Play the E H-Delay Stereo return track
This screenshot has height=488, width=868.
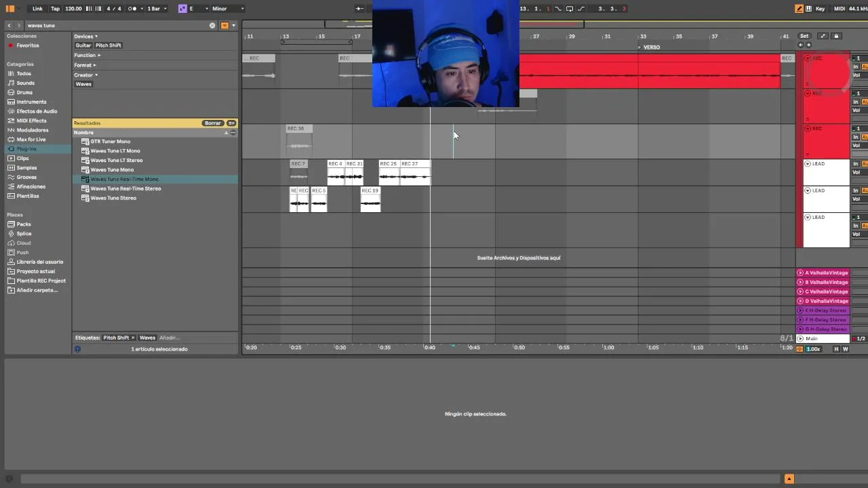[800, 310]
